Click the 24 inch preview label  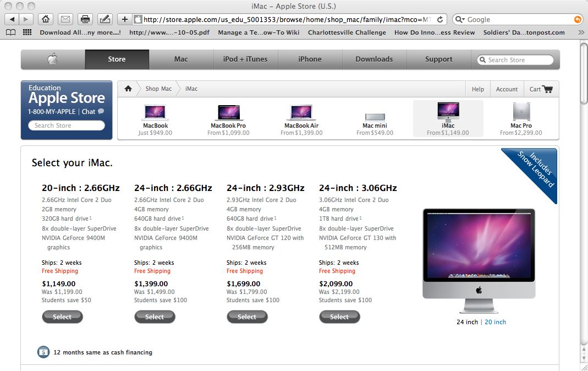tap(467, 322)
